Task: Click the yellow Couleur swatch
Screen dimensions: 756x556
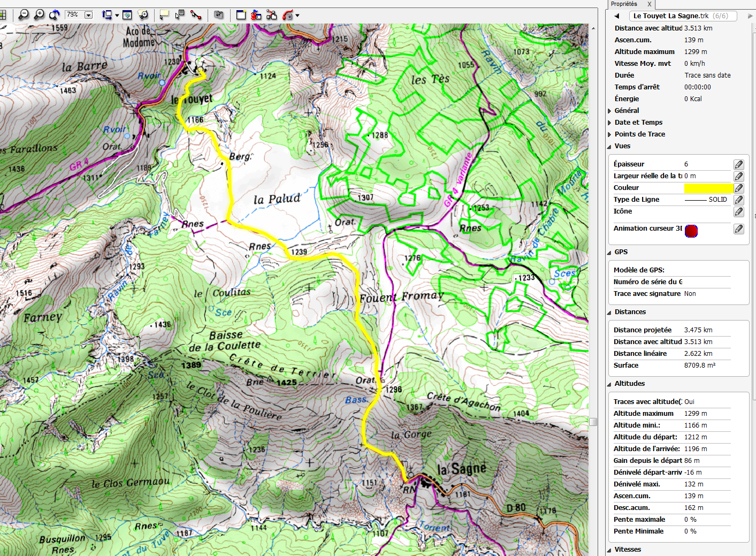Action: click(708, 188)
